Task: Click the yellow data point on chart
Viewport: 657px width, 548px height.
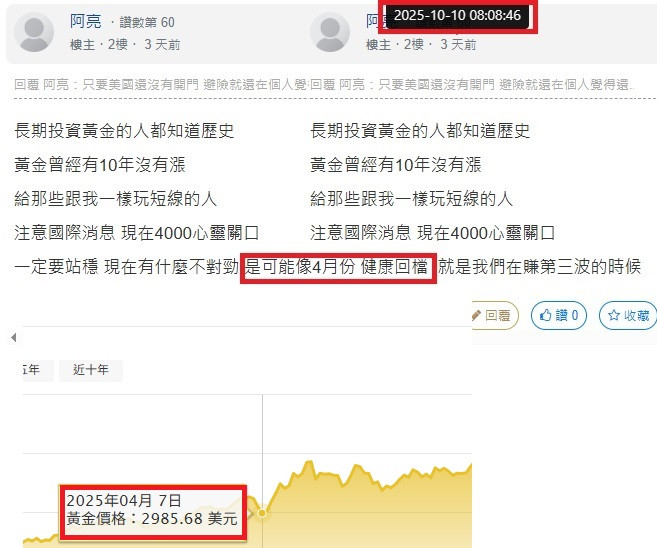Action: click(x=262, y=513)
